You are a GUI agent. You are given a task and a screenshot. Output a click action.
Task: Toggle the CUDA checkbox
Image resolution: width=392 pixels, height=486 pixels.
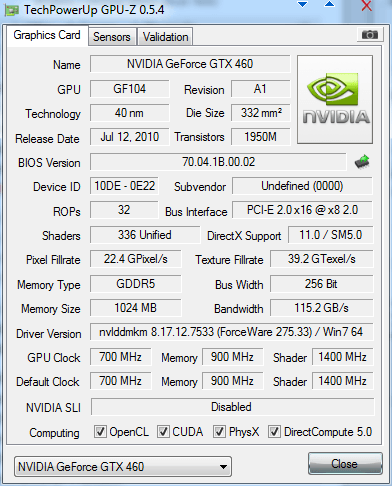pos(163,431)
